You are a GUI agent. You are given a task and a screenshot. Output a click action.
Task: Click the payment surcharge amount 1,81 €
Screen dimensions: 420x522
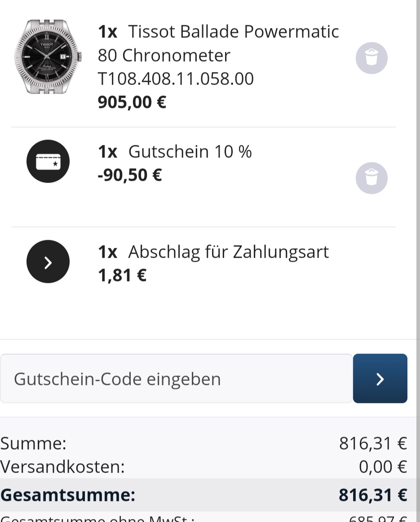(122, 275)
